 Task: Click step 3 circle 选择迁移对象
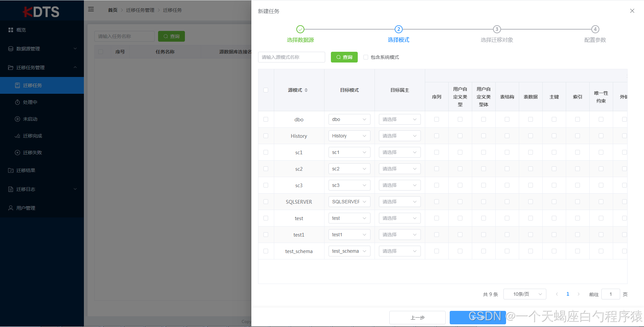[x=497, y=29]
